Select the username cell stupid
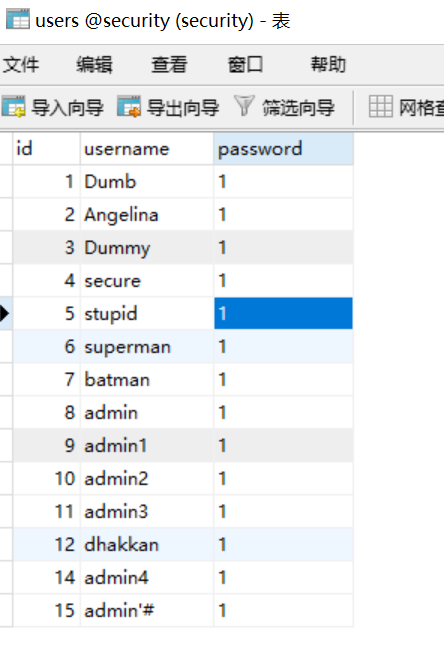 click(x=147, y=313)
